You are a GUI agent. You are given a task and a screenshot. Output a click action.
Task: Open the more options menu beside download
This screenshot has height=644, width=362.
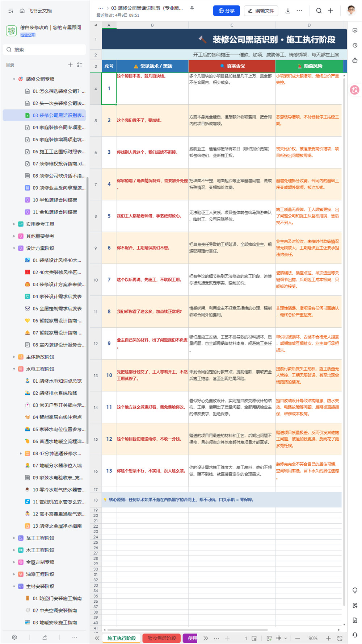coord(299,11)
